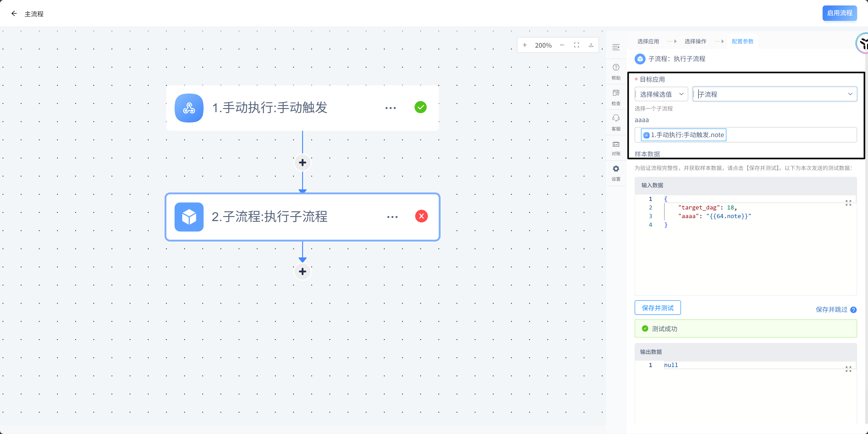Click the back arrow next to 主流程
This screenshot has width=868, height=434.
[14, 13]
